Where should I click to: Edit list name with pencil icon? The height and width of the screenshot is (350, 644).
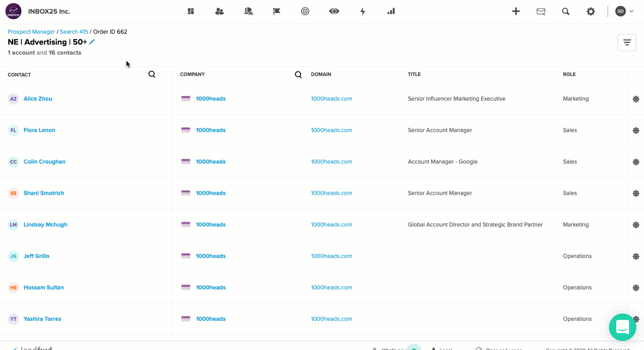tap(92, 42)
